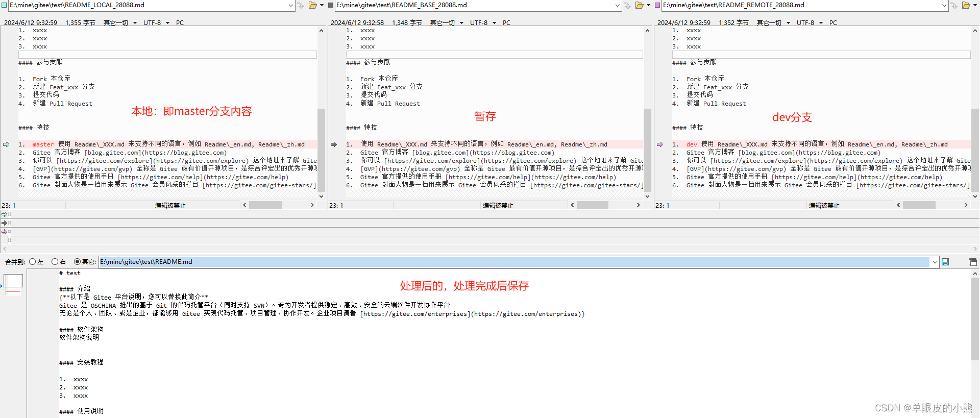Click the '#### 参与贡献' heading in the BASE pane

(368, 62)
